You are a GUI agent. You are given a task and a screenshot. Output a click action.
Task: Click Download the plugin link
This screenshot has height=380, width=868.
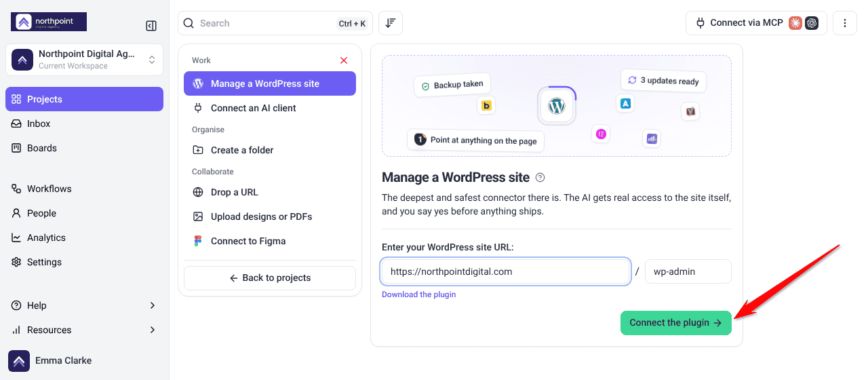tap(419, 294)
